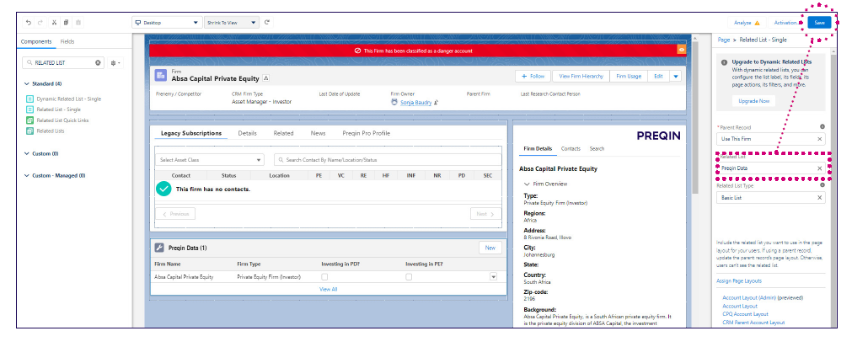Clear the Basic List selection
This screenshot has height=347, width=868.
click(x=820, y=198)
